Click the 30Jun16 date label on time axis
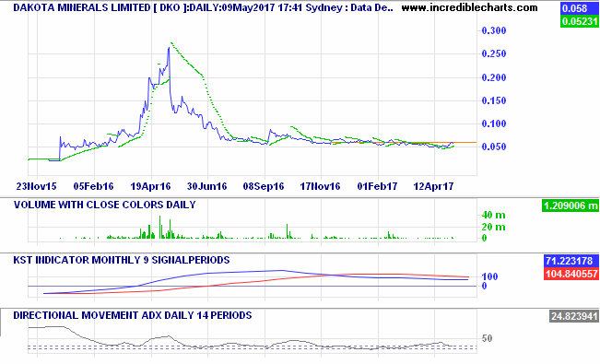The height and width of the screenshot is (364, 600). point(206,186)
